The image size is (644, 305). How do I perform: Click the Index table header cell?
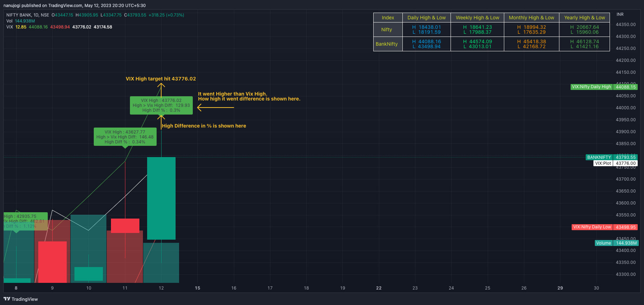point(388,18)
